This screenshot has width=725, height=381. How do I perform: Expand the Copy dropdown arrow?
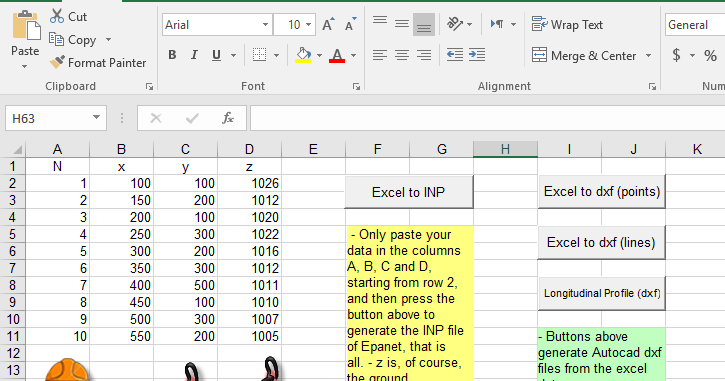[108, 40]
